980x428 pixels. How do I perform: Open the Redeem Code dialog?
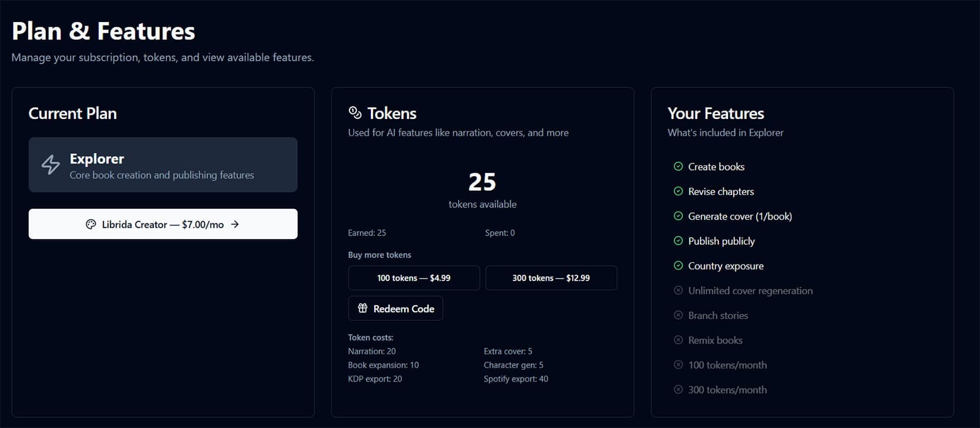(395, 308)
